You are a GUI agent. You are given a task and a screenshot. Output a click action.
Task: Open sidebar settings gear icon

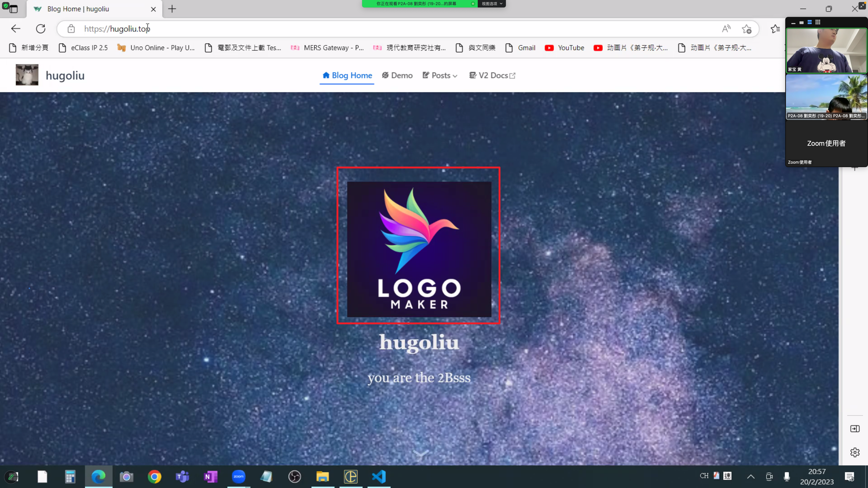tap(855, 452)
